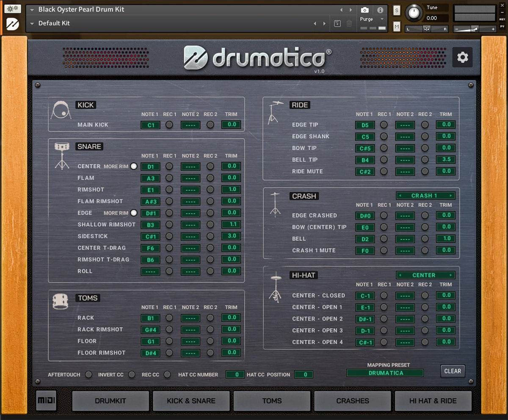Click the volume slider

pos(475,29)
